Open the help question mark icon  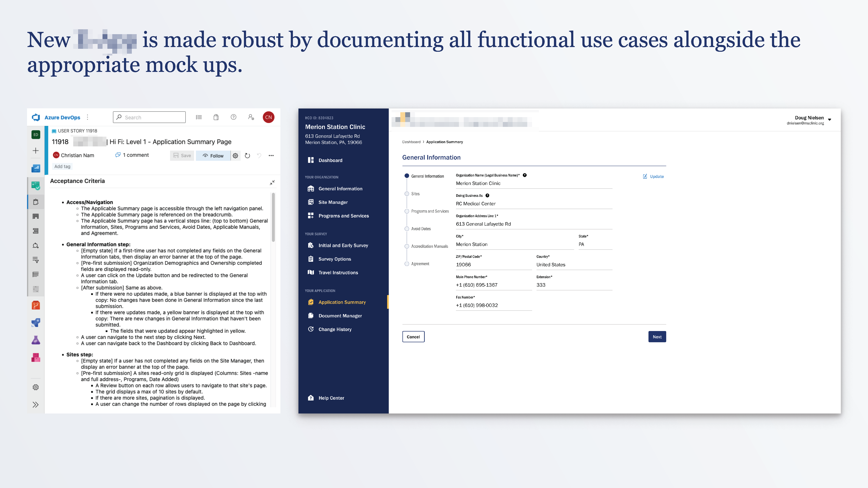234,117
